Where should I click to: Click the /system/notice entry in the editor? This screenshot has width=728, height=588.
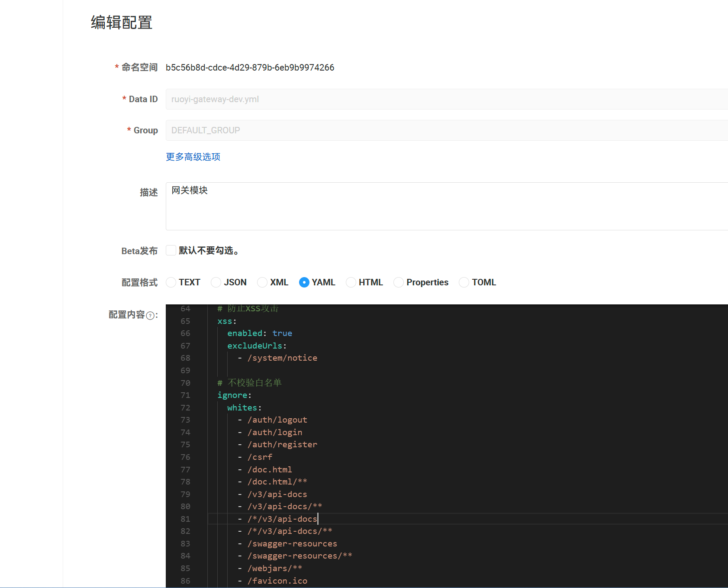coord(282,358)
